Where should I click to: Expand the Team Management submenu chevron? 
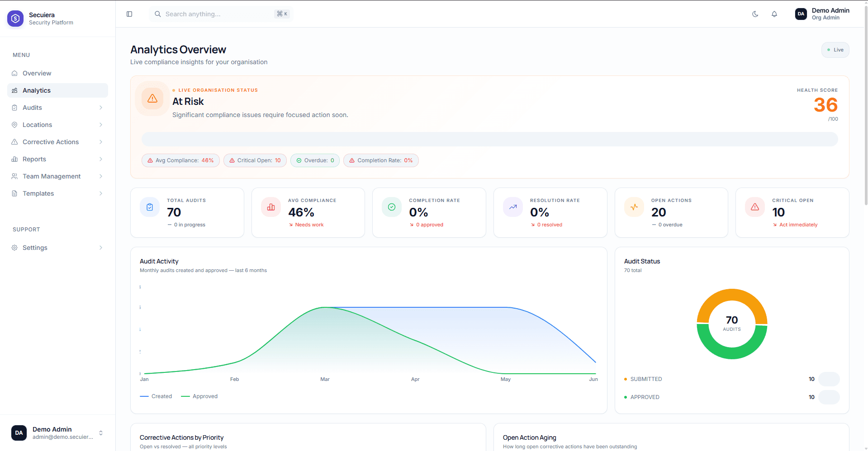point(101,176)
